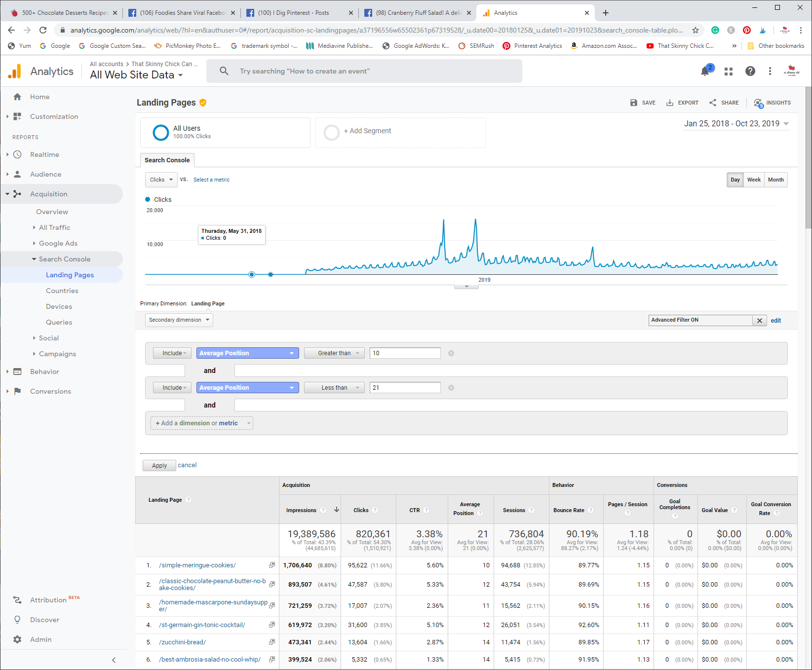Click the Behavior icon in sidebar
Image resolution: width=812 pixels, height=670 pixels.
(17, 372)
